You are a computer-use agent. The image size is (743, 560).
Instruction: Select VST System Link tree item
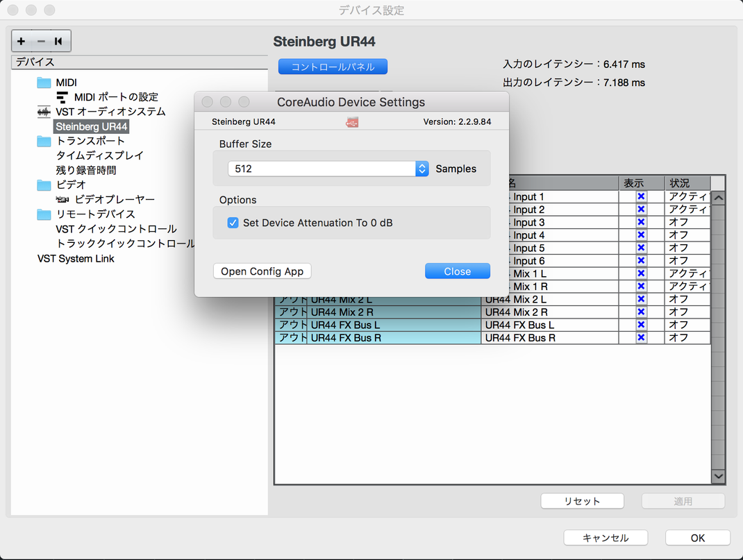(x=76, y=258)
